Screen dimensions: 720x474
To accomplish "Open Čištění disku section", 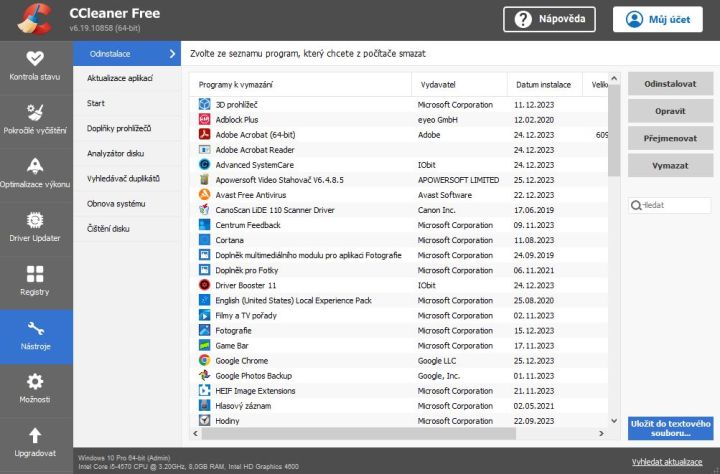I will click(x=127, y=229).
